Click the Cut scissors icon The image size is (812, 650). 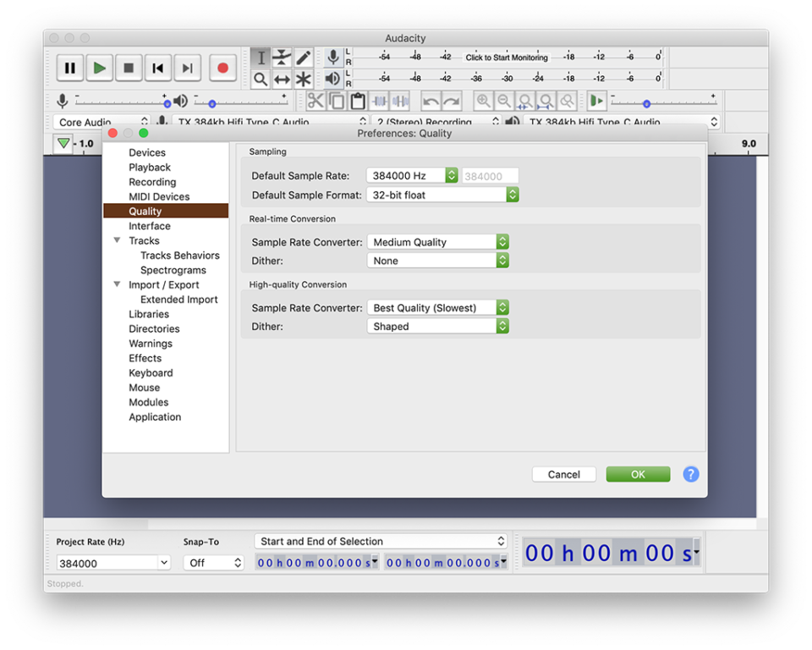(315, 101)
